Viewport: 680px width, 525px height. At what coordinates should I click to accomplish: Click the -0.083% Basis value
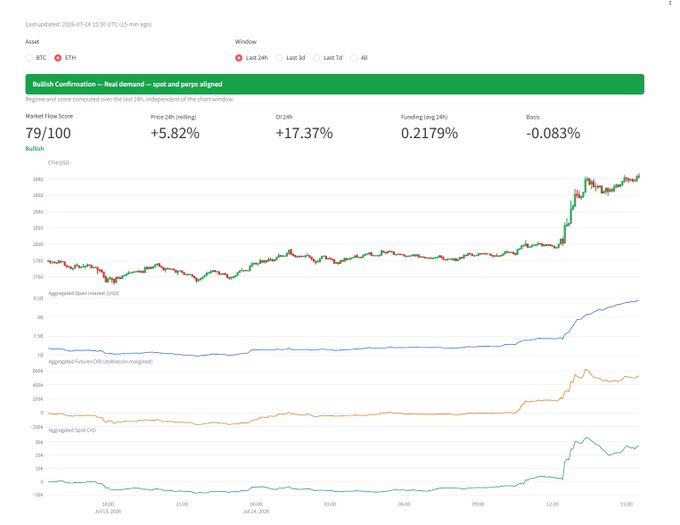coord(553,133)
